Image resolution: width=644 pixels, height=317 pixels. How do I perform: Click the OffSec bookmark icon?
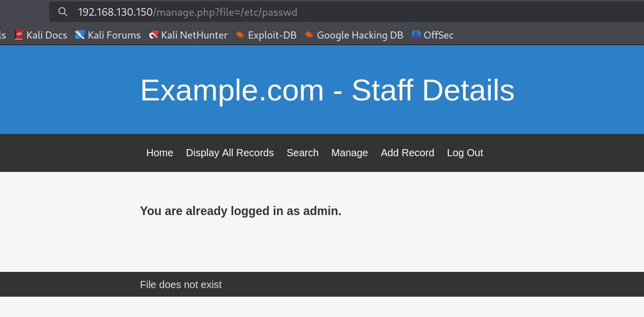pos(416,35)
